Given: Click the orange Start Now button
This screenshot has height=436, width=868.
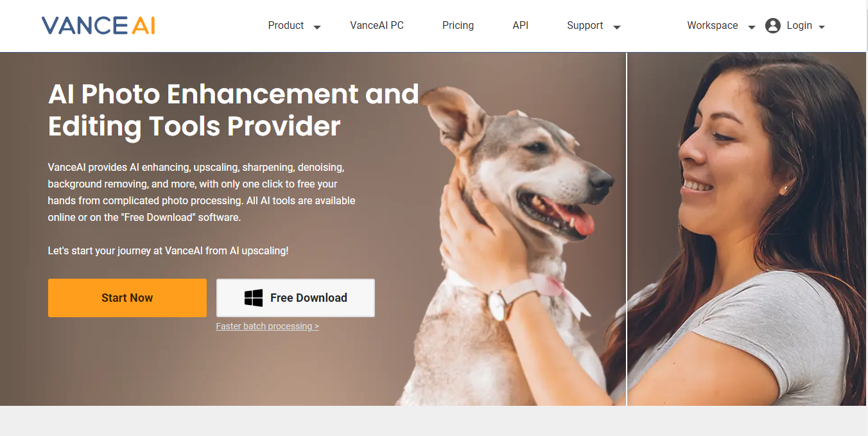Looking at the screenshot, I should point(127,298).
